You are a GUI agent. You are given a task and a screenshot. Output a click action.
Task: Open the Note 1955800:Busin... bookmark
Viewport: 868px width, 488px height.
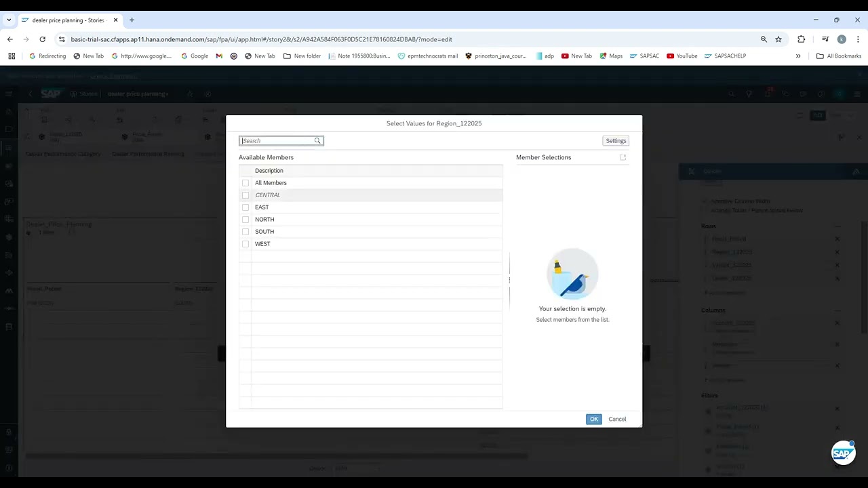tap(359, 56)
